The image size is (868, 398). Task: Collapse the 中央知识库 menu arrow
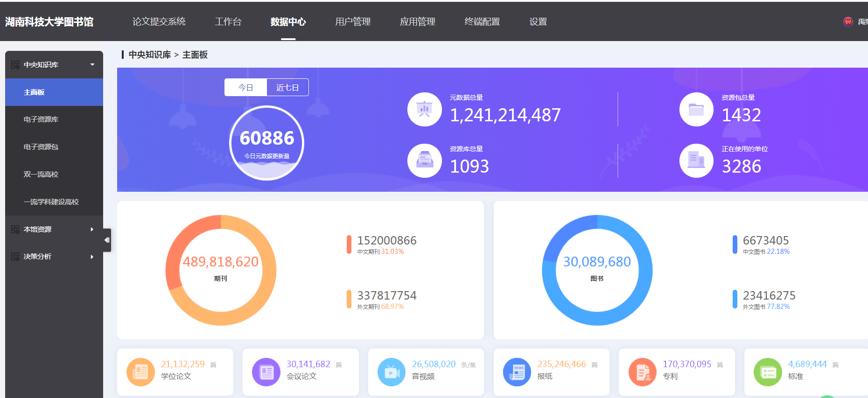(x=92, y=65)
